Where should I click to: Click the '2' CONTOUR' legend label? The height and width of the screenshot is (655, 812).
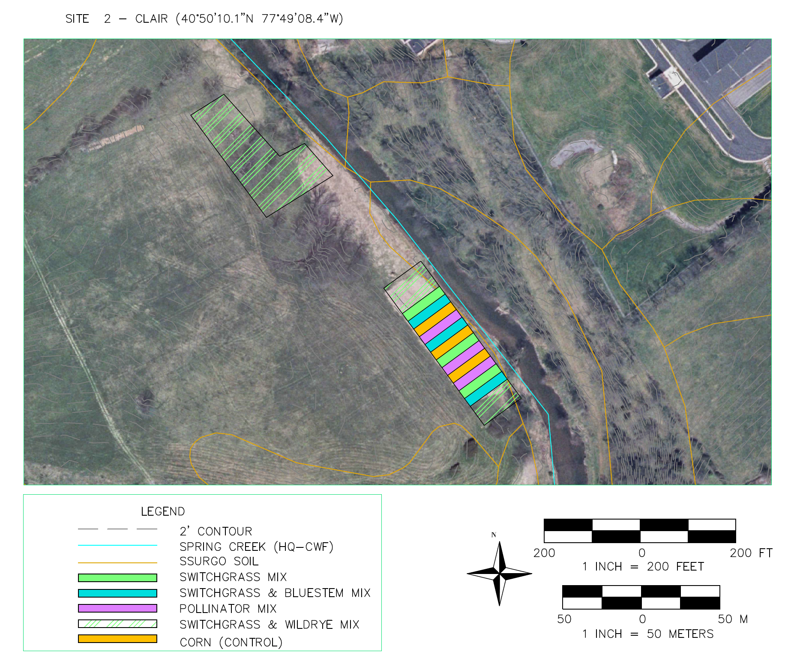click(216, 531)
